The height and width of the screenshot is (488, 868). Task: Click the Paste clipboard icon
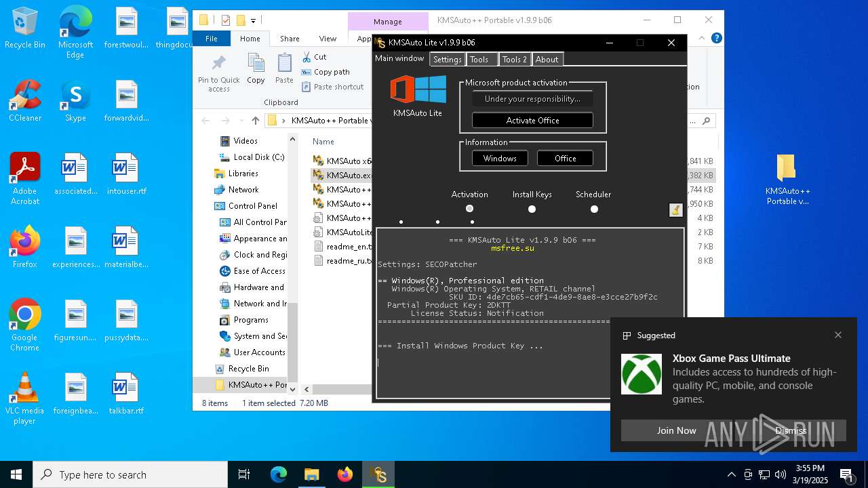(x=284, y=64)
